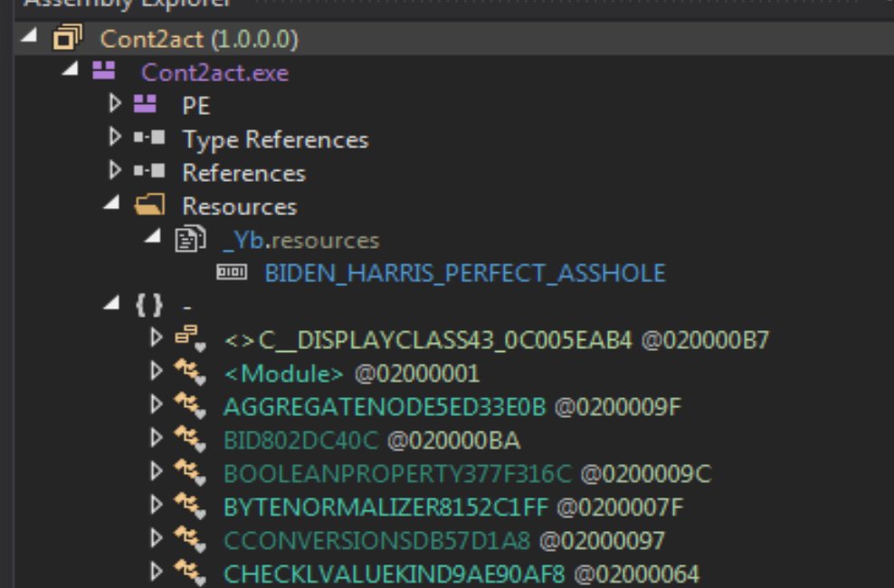The image size is (894, 588).
Task: Click the References node icon
Action: point(149,171)
